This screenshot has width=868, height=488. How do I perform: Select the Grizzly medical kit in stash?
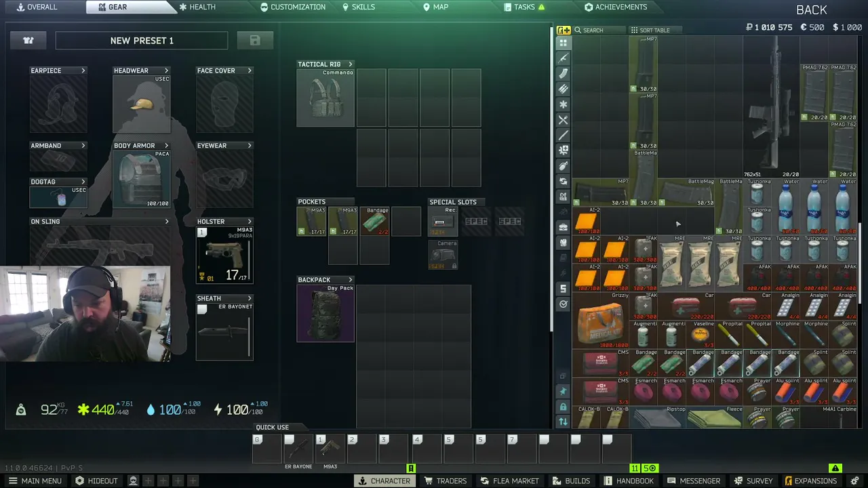click(x=601, y=321)
